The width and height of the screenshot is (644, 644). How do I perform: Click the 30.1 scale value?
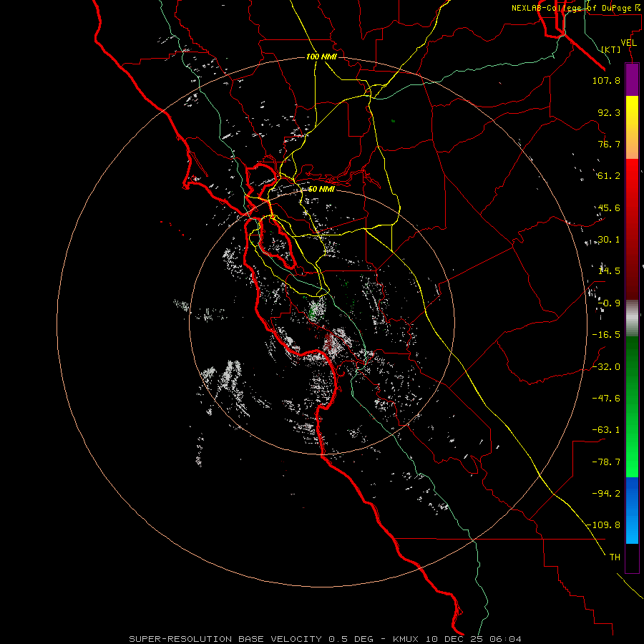click(609, 240)
